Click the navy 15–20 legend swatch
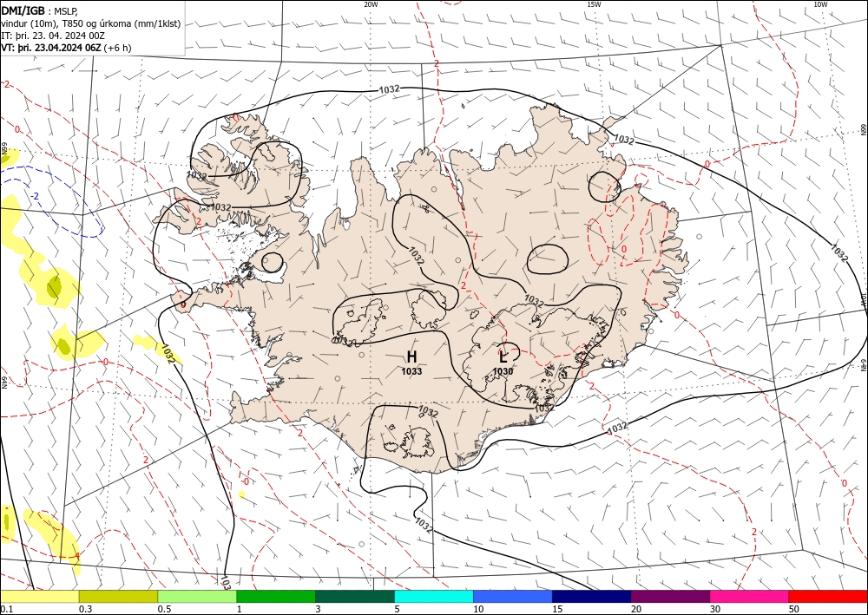Image resolution: width=868 pixels, height=615 pixels. coord(592,596)
